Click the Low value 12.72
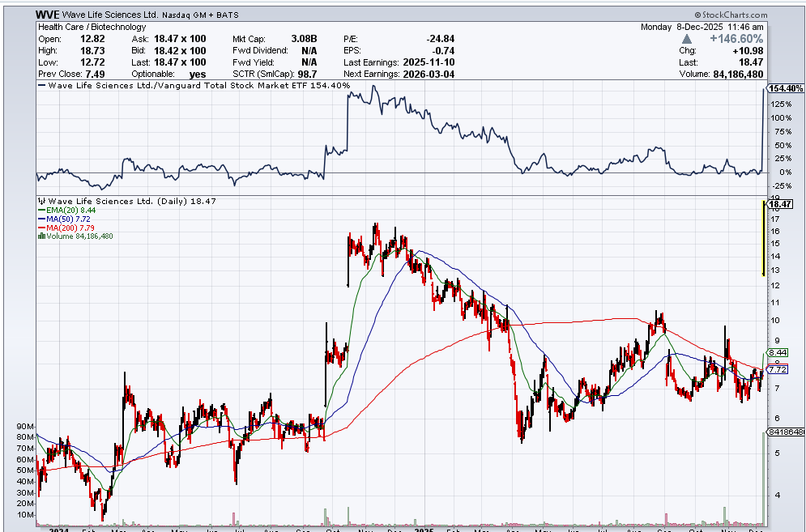Screen dimensions: 806x532 click(92, 62)
